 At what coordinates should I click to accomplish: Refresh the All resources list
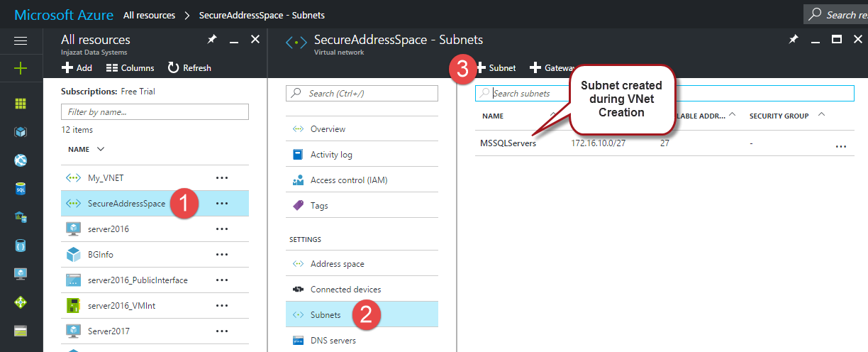click(x=189, y=68)
